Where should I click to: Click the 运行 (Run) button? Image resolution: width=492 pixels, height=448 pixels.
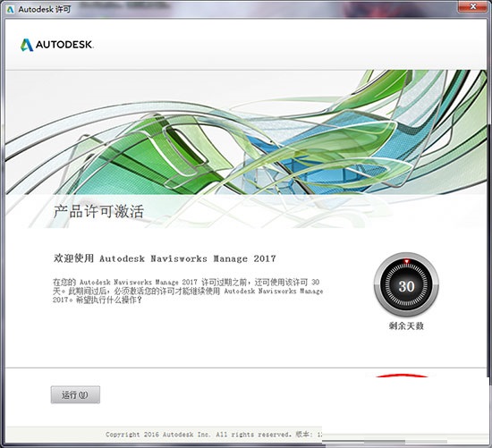coord(75,394)
